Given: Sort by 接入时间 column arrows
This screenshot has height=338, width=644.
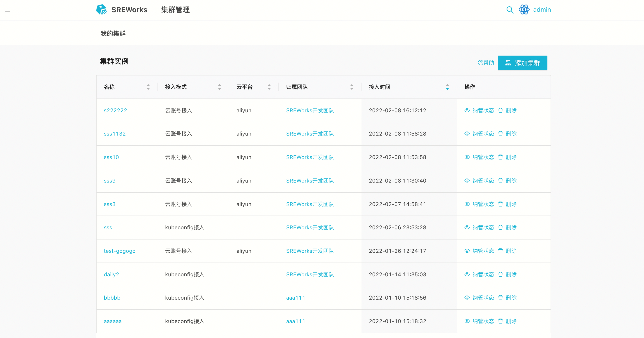Looking at the screenshot, I should point(447,87).
